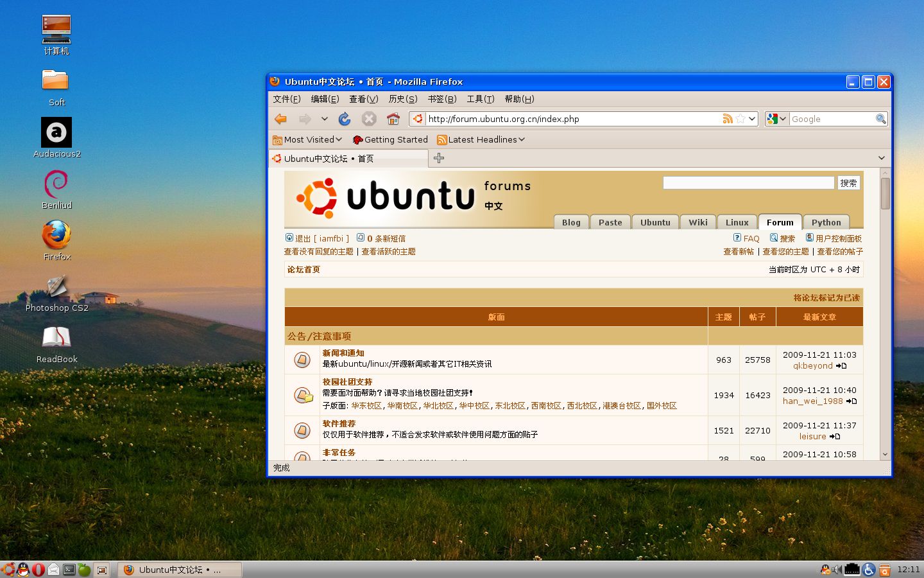Expand the Latest Headlines feed menu
The height and width of the screenshot is (578, 924).
(481, 139)
